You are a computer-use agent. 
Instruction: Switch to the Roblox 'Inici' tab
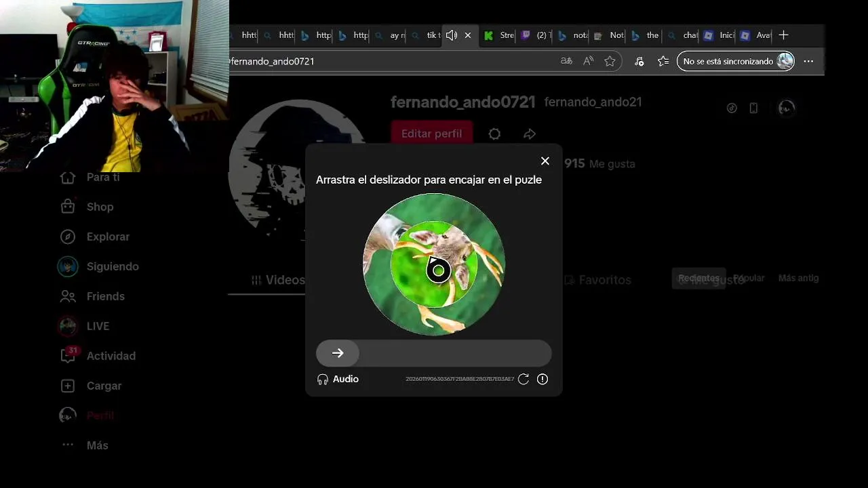coord(719,35)
